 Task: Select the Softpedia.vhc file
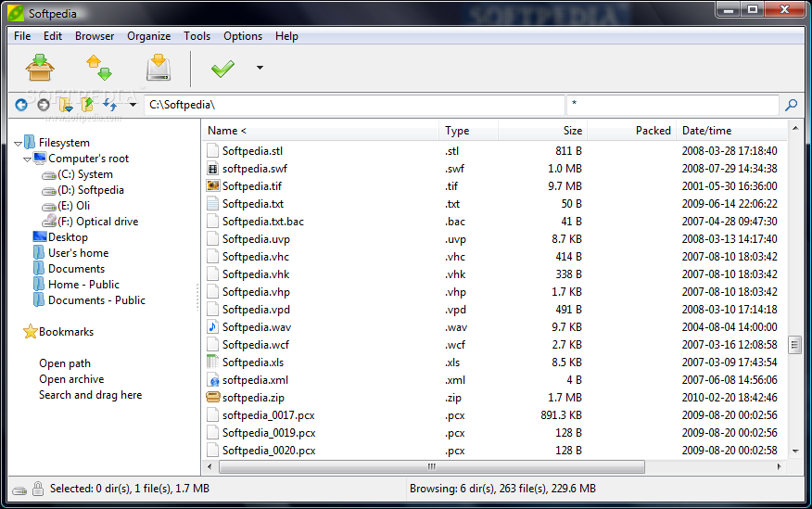pyautogui.click(x=255, y=257)
